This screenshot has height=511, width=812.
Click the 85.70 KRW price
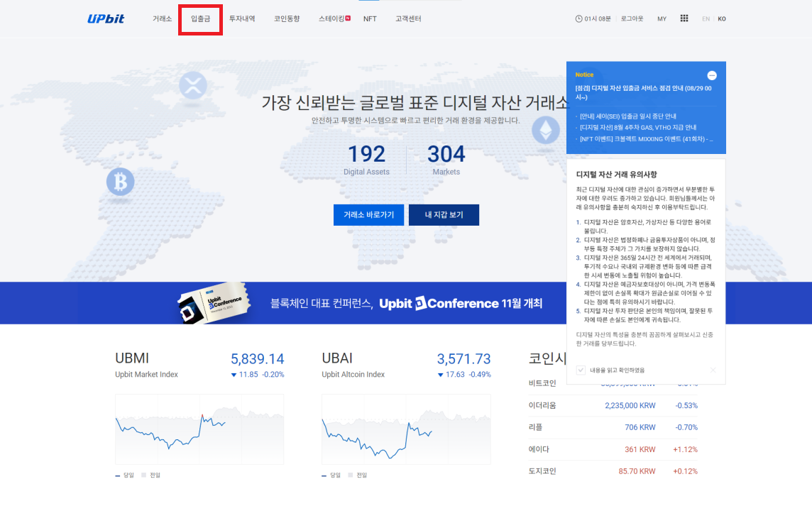[x=637, y=471]
